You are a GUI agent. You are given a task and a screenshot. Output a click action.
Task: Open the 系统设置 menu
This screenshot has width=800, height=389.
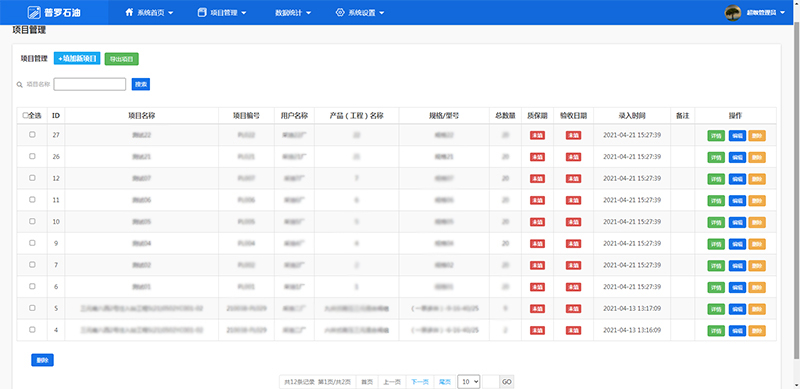pos(360,13)
